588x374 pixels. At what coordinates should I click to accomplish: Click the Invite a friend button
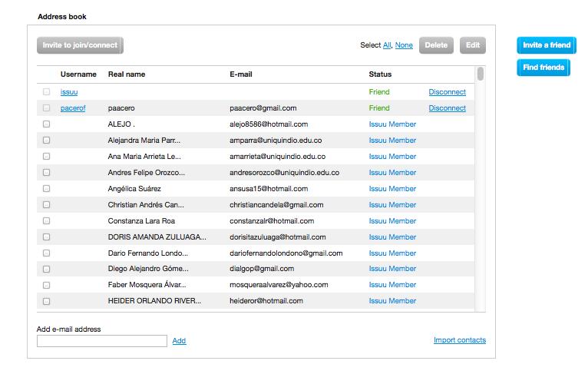coord(547,45)
